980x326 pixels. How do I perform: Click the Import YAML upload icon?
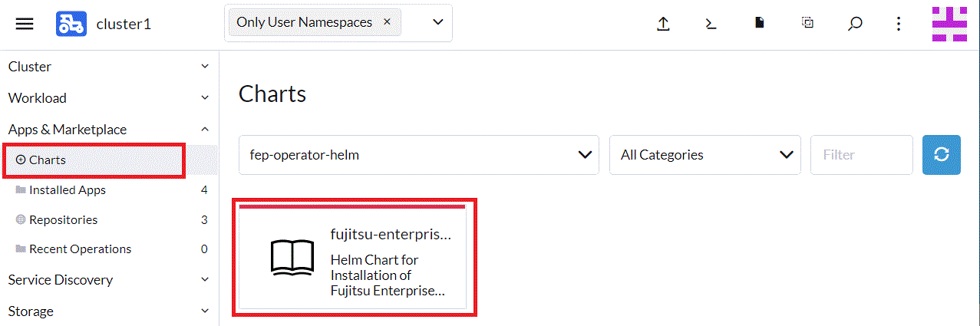pyautogui.click(x=664, y=24)
